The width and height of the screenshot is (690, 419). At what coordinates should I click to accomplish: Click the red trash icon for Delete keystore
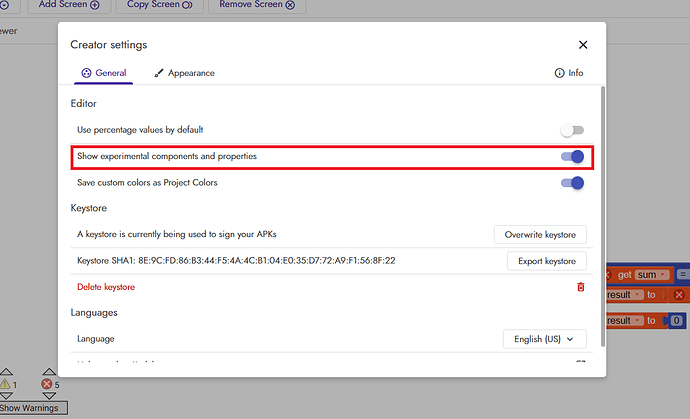point(580,287)
